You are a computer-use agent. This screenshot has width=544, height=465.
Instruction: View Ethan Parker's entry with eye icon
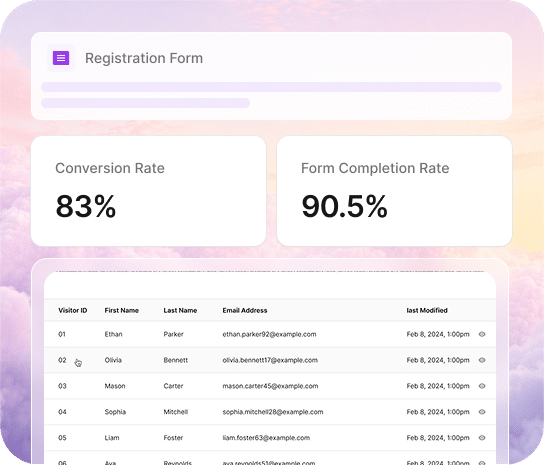click(x=482, y=334)
